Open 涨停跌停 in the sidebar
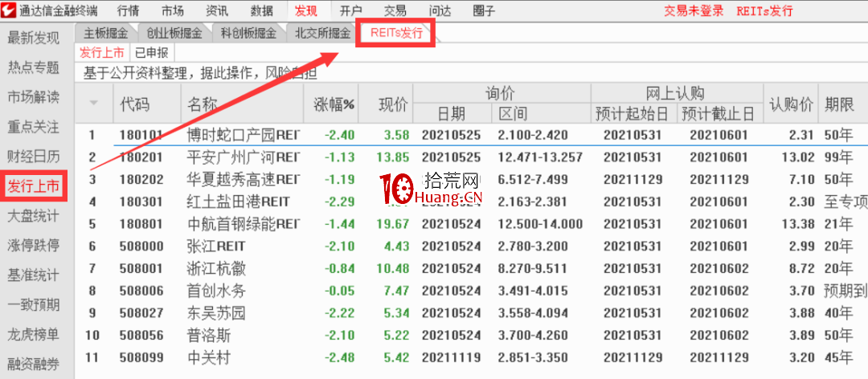Screen dimensions: 868x379 [x=33, y=245]
